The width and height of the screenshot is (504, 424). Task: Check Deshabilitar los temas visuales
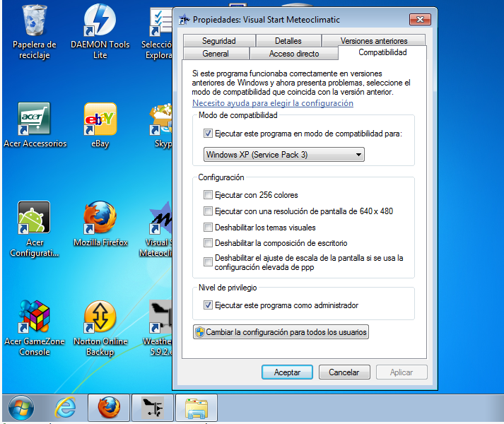pos(208,228)
